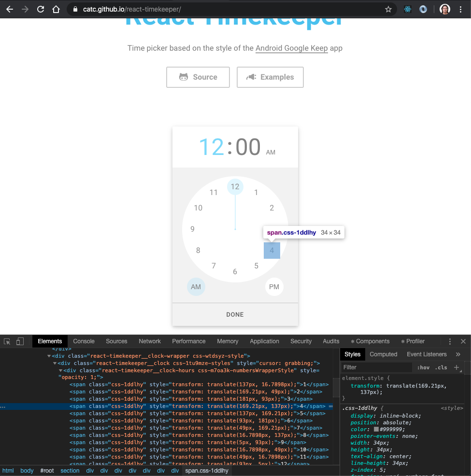Image resolution: width=471 pixels, height=476 pixels.
Task: Open the Chrome three-dot menu
Action: (461, 9)
